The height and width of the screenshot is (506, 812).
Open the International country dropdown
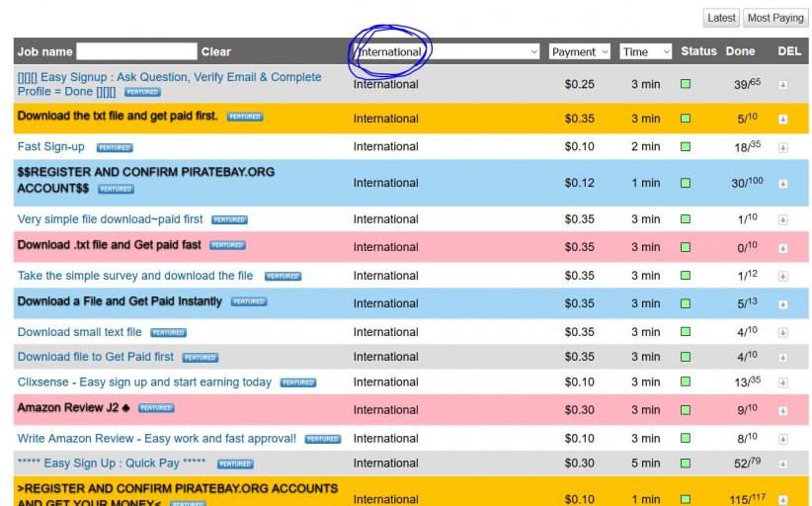tap(447, 51)
